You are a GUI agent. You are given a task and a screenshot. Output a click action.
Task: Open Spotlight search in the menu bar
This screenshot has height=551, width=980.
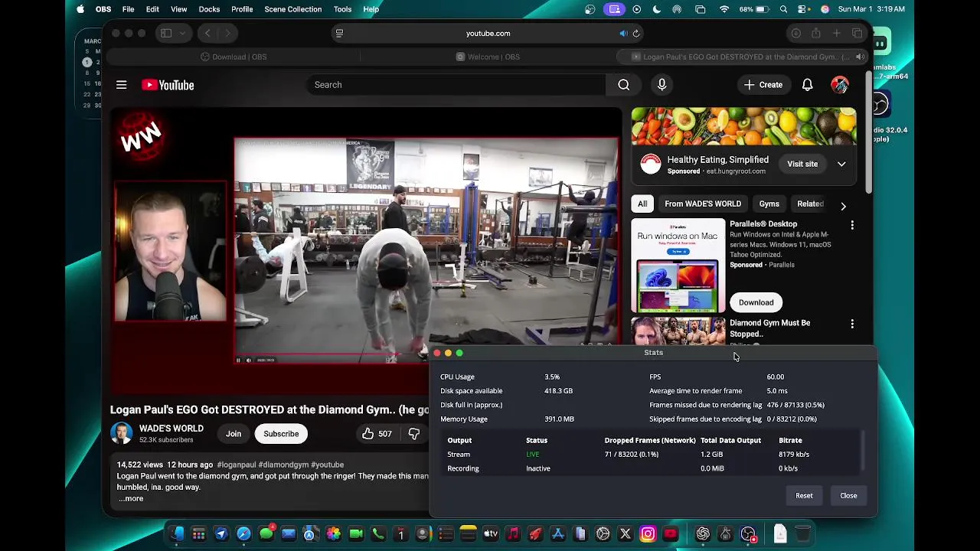[x=783, y=9]
